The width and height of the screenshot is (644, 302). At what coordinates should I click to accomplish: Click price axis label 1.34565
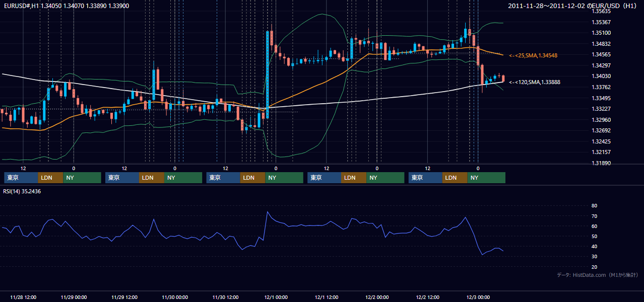click(601, 54)
